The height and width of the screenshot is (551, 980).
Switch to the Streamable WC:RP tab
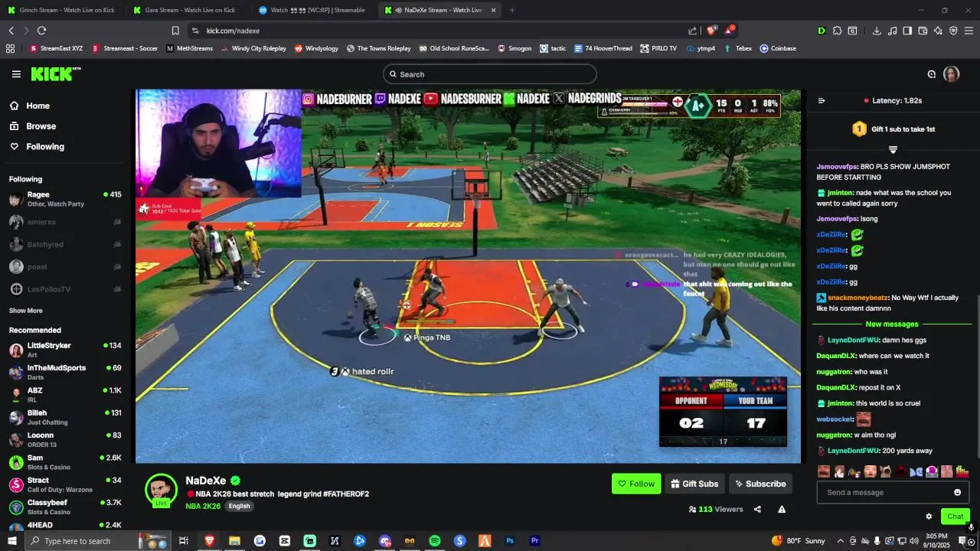point(314,10)
